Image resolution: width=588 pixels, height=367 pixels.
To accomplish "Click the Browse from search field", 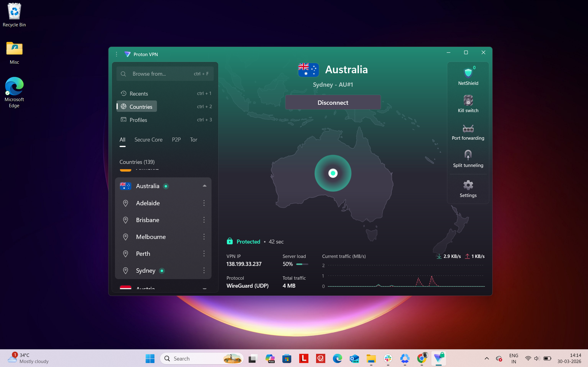I will [x=162, y=74].
